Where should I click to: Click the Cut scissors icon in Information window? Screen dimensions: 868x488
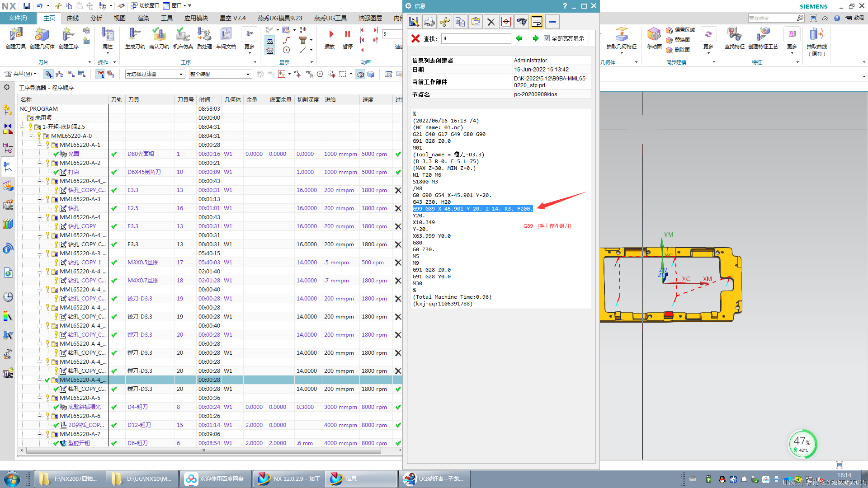pyautogui.click(x=445, y=22)
